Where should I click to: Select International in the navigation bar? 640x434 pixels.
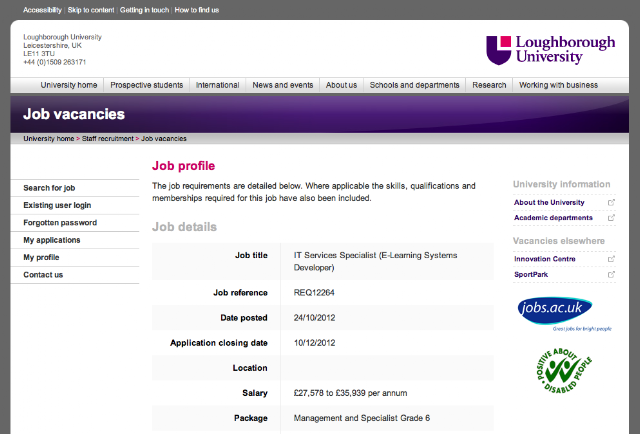click(x=218, y=85)
